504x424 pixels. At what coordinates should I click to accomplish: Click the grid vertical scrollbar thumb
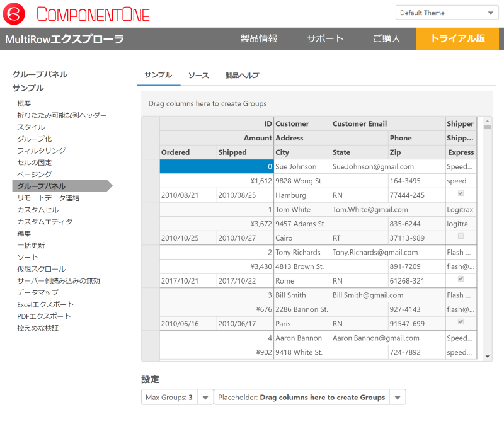487,127
